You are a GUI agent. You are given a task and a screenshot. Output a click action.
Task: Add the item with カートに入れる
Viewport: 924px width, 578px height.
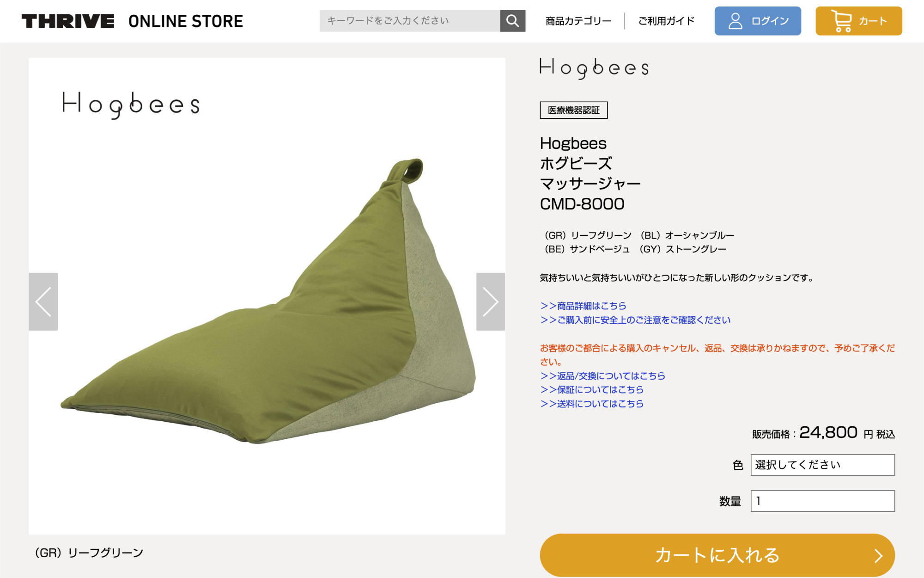717,555
